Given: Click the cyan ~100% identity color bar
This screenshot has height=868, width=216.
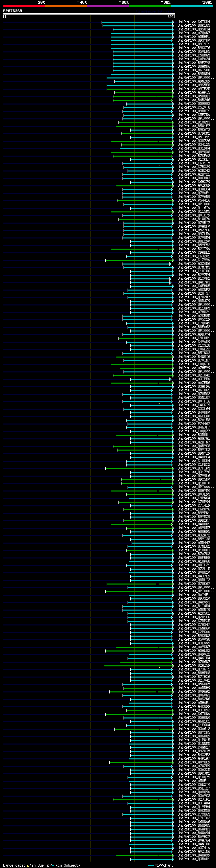Looking at the screenshot, I should point(192,6).
